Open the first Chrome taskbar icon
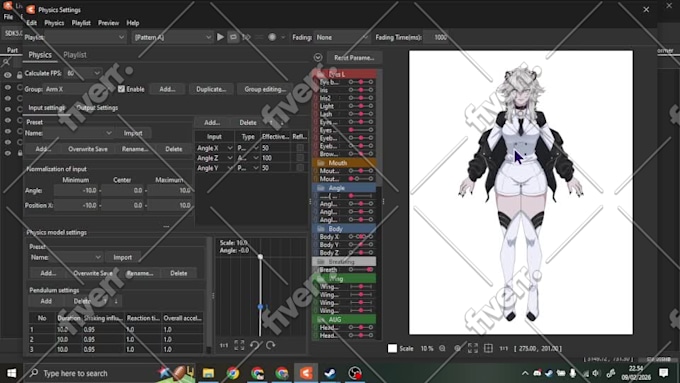 (233, 373)
